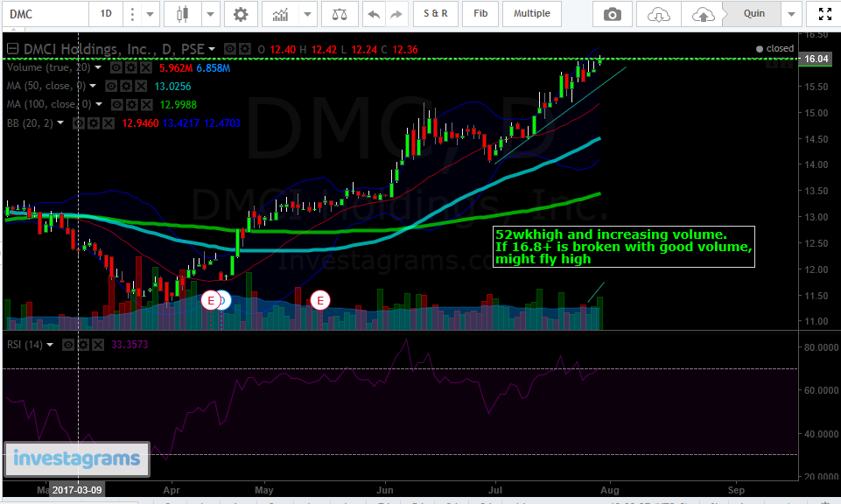
Task: Hide the RSI (14) indicator
Action: (68, 345)
